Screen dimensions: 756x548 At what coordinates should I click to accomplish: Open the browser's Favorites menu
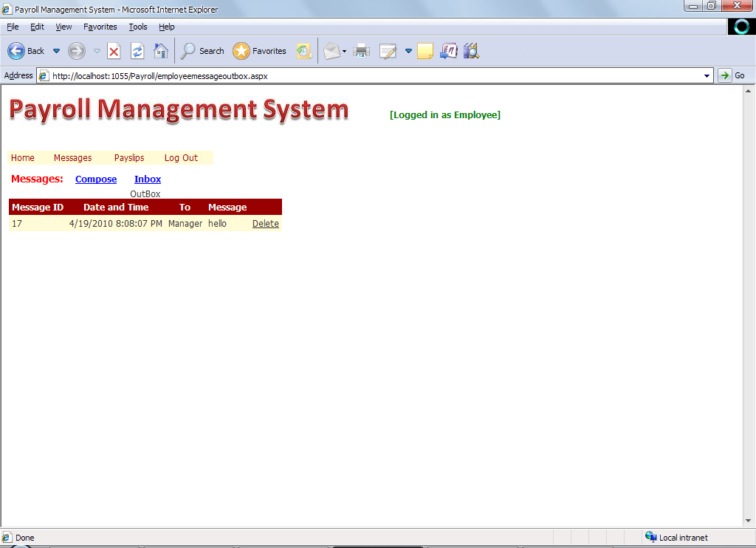click(100, 27)
